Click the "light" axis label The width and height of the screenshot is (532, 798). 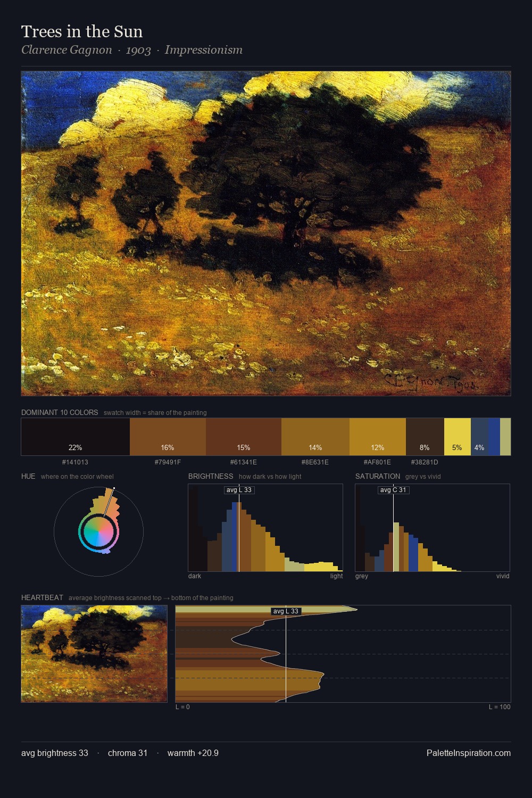click(x=336, y=576)
